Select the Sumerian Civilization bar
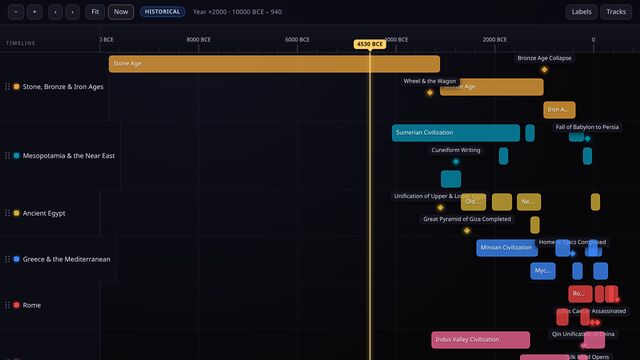Viewport: 640px width, 360px height. (x=456, y=133)
